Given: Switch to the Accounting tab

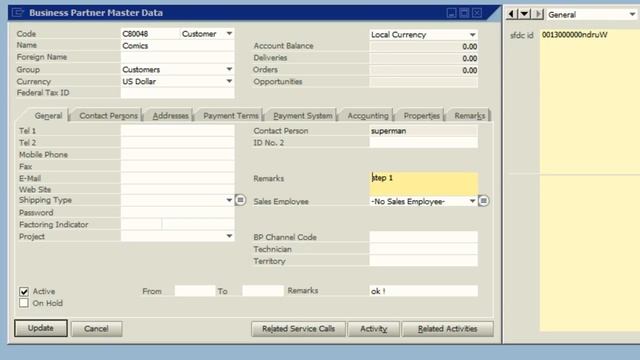Looking at the screenshot, I should [368, 116].
